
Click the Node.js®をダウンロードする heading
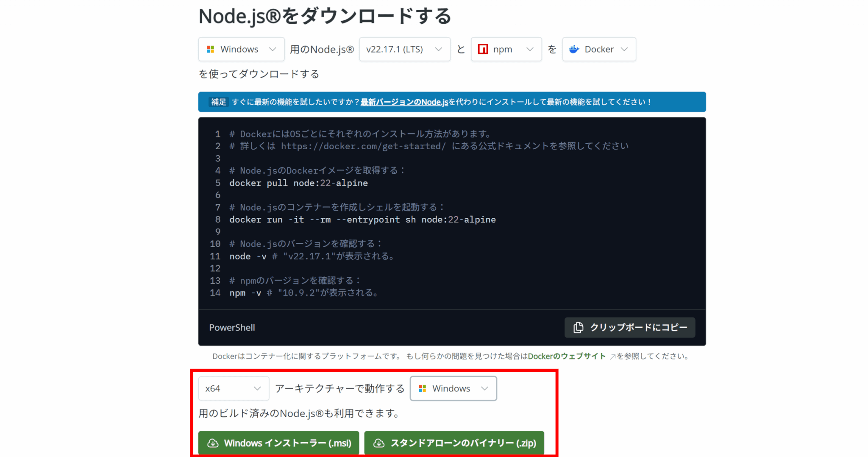point(325,17)
